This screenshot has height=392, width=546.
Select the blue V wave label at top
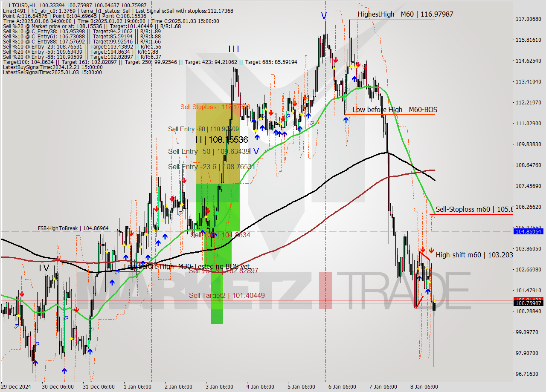pos(324,15)
